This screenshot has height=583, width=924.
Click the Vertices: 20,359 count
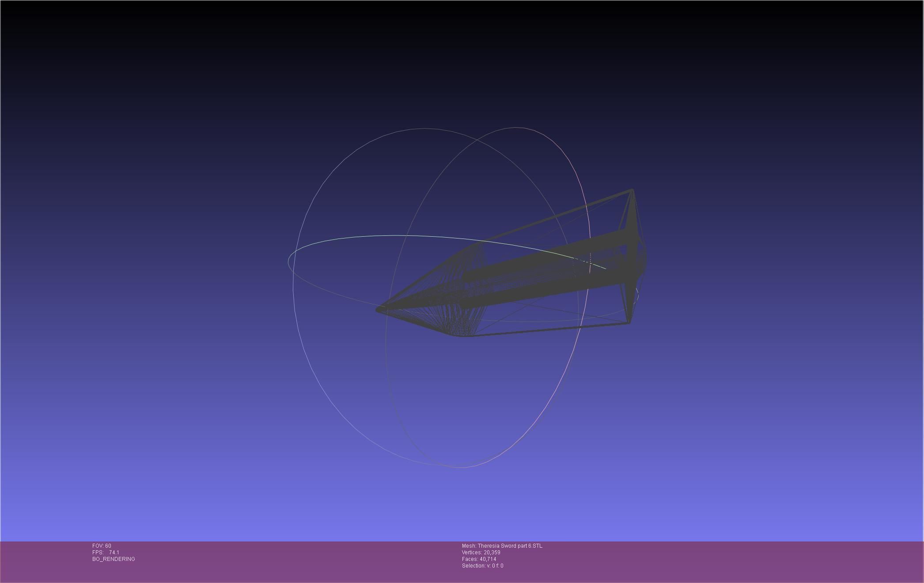481,553
